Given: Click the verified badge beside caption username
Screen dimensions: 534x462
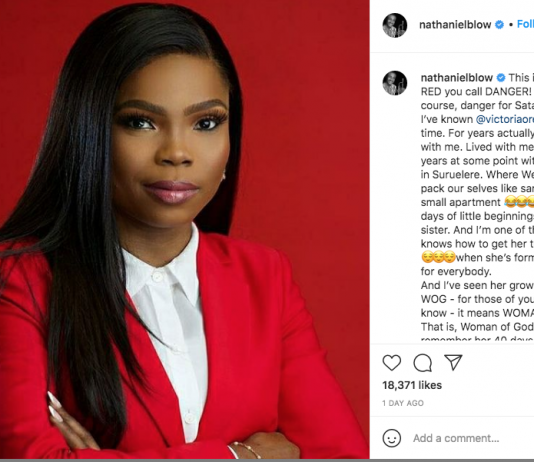Looking at the screenshot, I should 501,78.
